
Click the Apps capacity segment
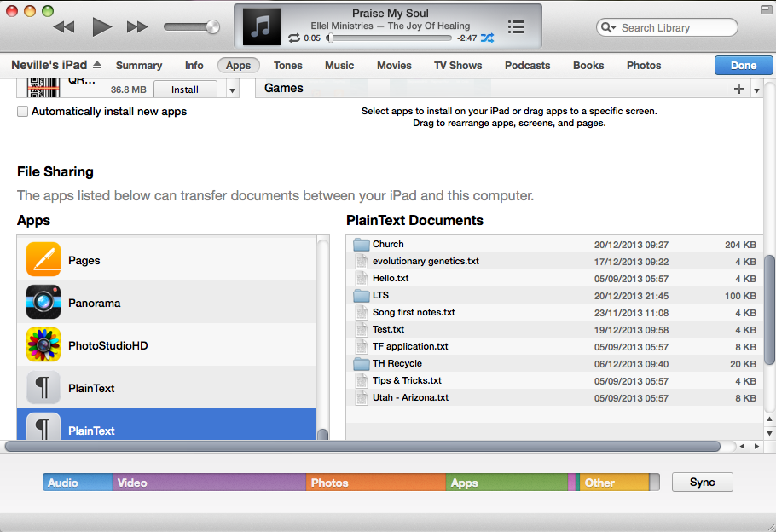(x=507, y=483)
